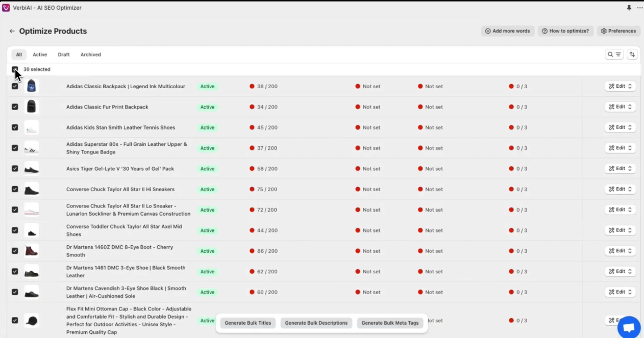This screenshot has height=338, width=644.
Task: Uncheck the Converse Toddler Axel Mid Shoes row
Action: click(x=15, y=230)
